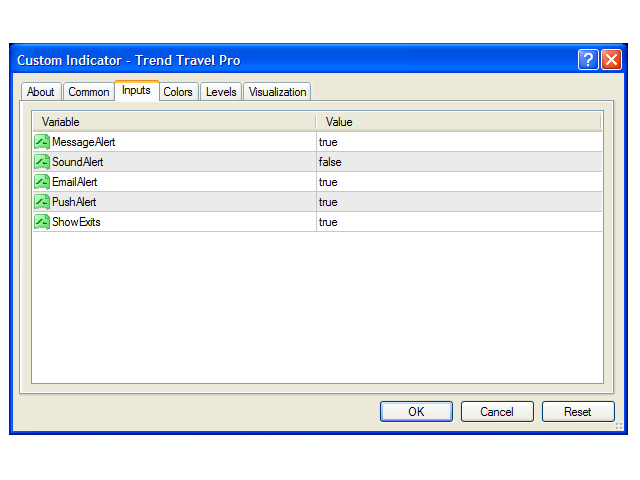640x480 pixels.
Task: Open the Visualization tab
Action: click(x=278, y=92)
